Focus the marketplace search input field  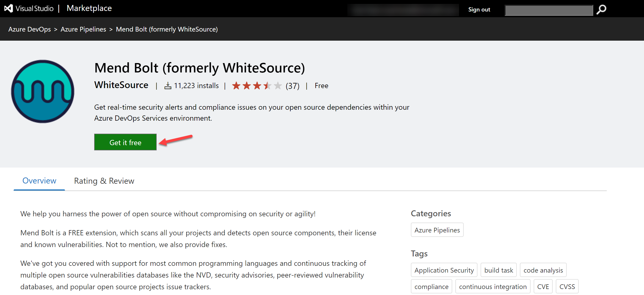point(549,10)
